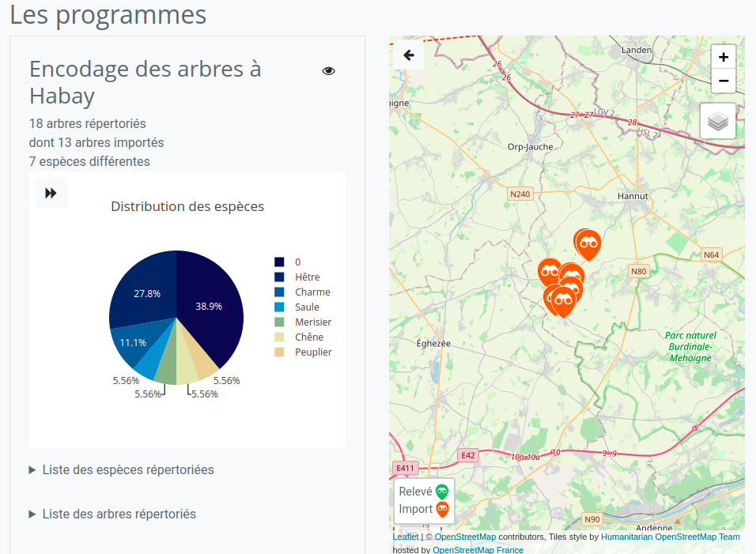Click the map back arrow button
756x554 pixels.
pos(409,55)
